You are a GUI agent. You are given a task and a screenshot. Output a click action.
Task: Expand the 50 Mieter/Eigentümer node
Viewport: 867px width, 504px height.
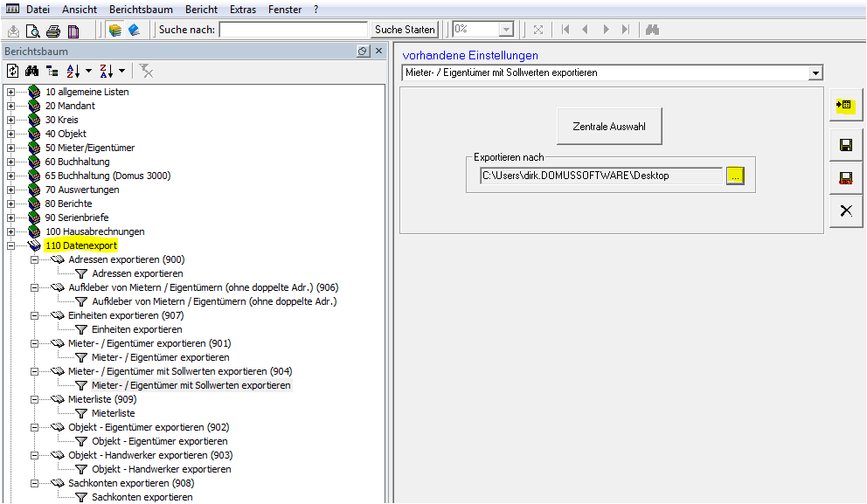pyautogui.click(x=10, y=148)
